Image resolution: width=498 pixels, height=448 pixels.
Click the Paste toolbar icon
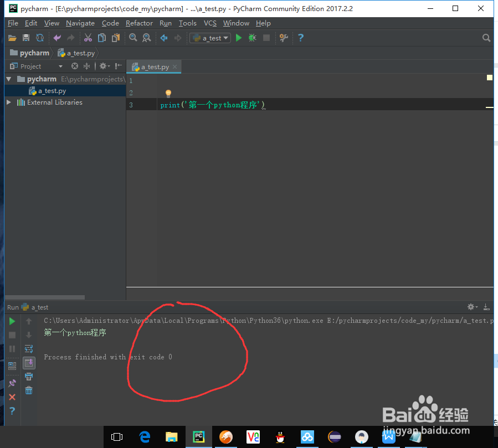click(x=116, y=38)
